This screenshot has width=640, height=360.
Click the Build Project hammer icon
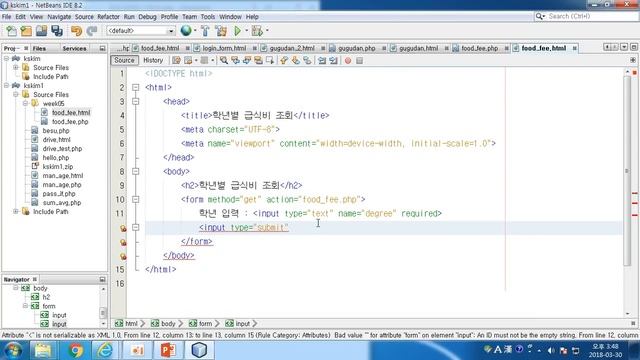[205, 31]
